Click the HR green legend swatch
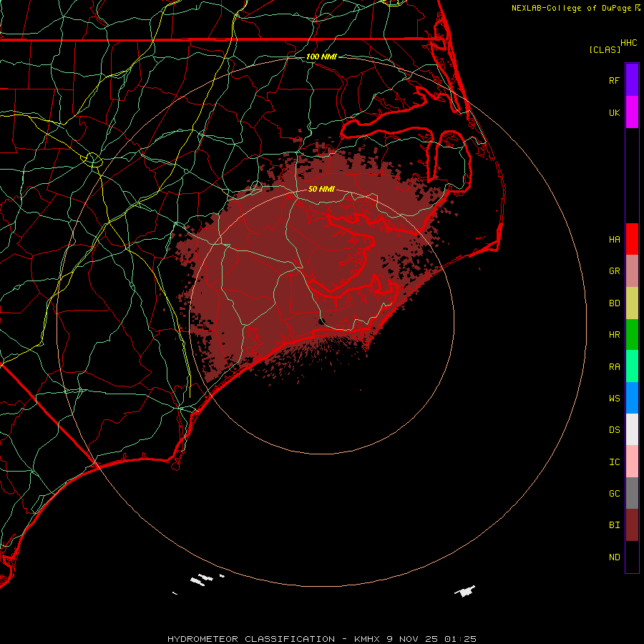Viewport: 644px width, 644px height. (x=632, y=335)
